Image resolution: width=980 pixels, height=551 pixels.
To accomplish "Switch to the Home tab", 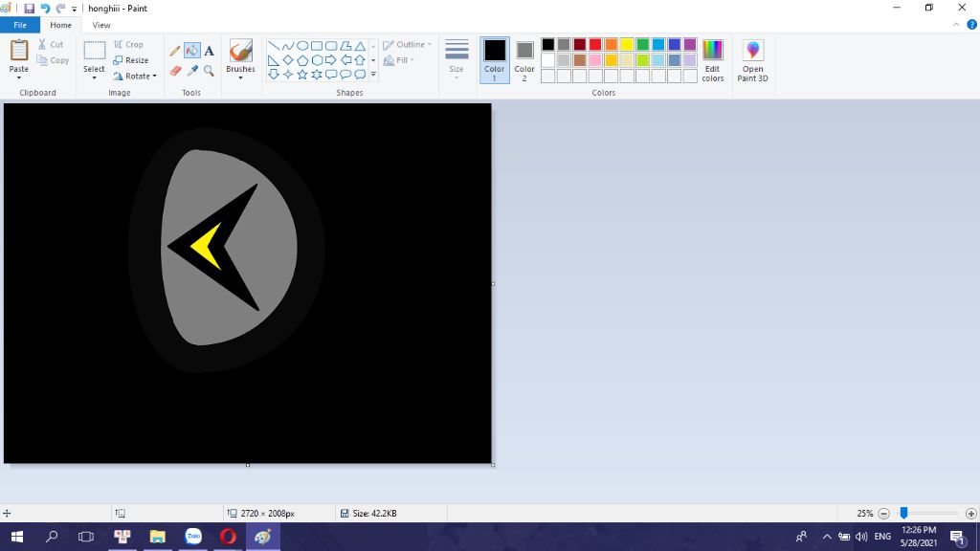I will point(60,25).
